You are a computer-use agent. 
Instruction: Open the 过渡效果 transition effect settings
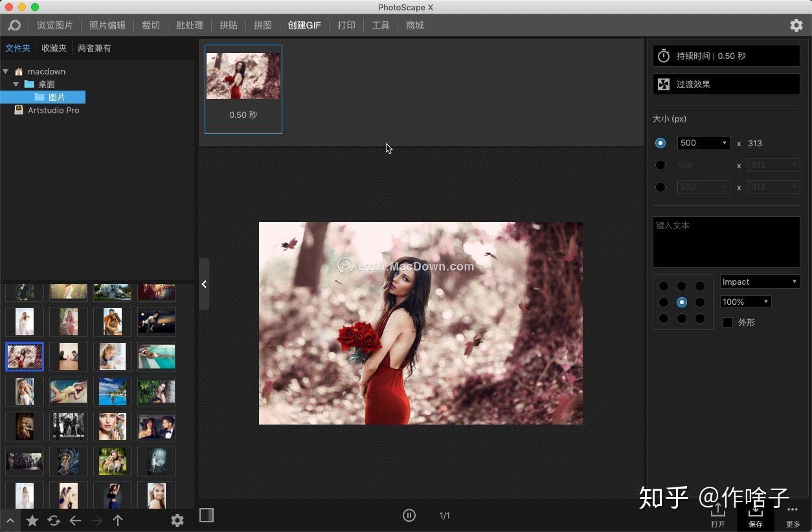(726, 83)
